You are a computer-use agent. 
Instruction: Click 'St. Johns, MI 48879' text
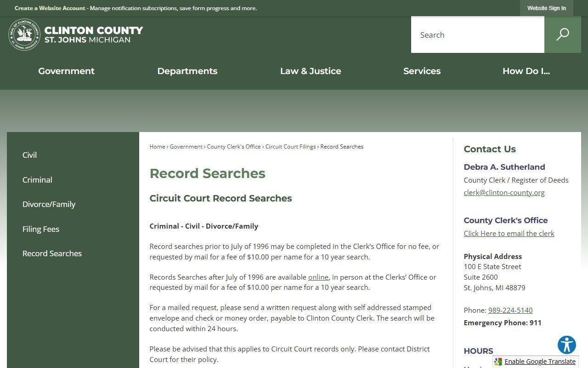point(494,288)
